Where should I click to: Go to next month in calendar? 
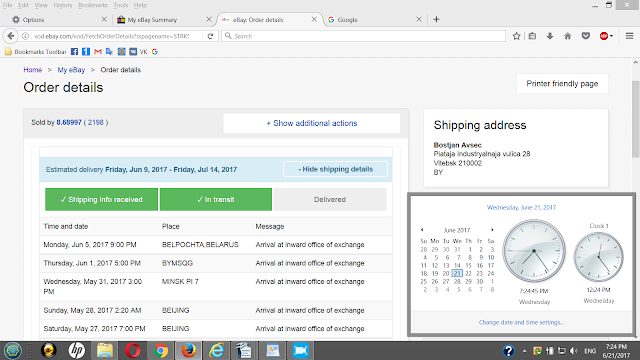(492, 230)
